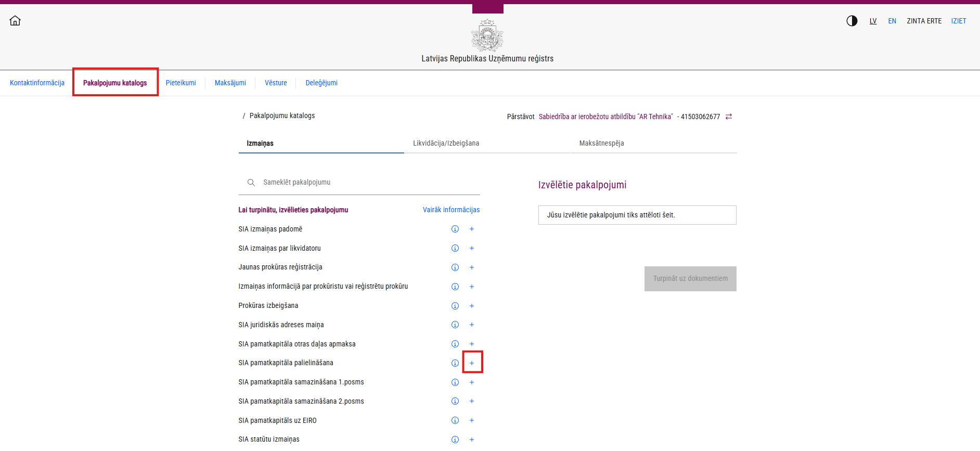Screen dimensions: 980x451
Task: Show info for SIA juridiskās adreses maiņa
Action: 455,325
